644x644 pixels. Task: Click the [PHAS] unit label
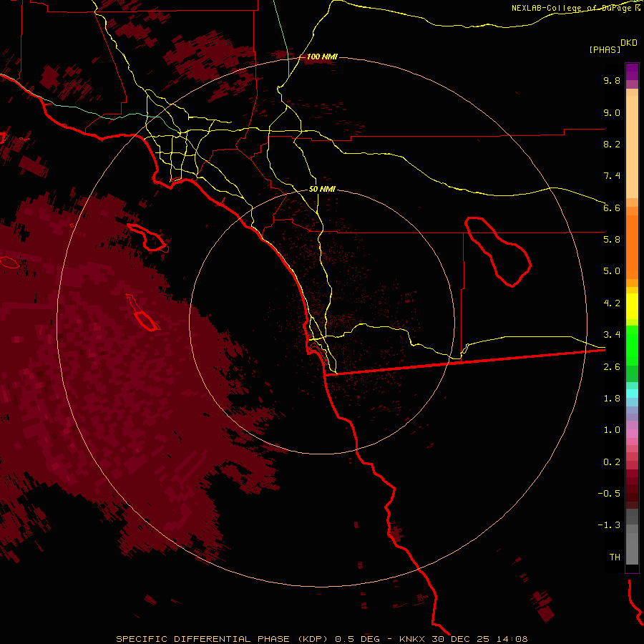605,50
